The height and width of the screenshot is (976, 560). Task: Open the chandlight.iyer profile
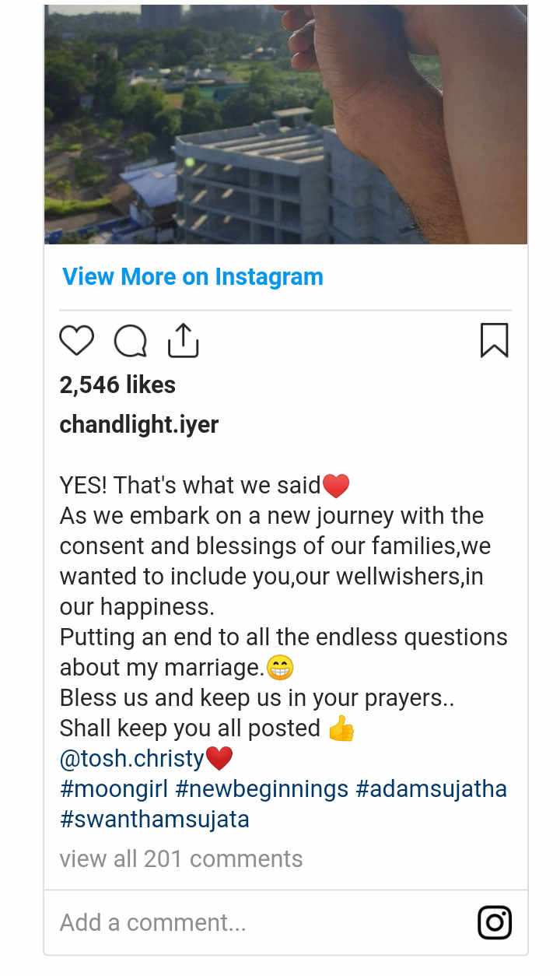[139, 424]
